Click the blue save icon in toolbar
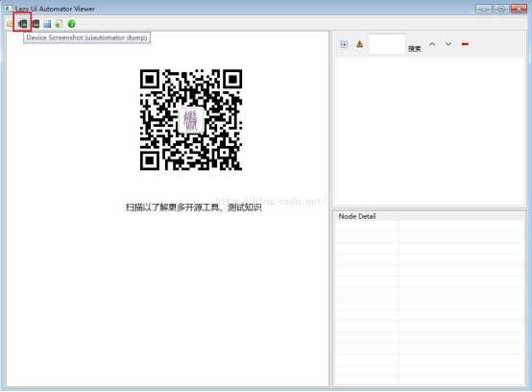Image resolution: width=532 pixels, height=392 pixels. coord(47,24)
